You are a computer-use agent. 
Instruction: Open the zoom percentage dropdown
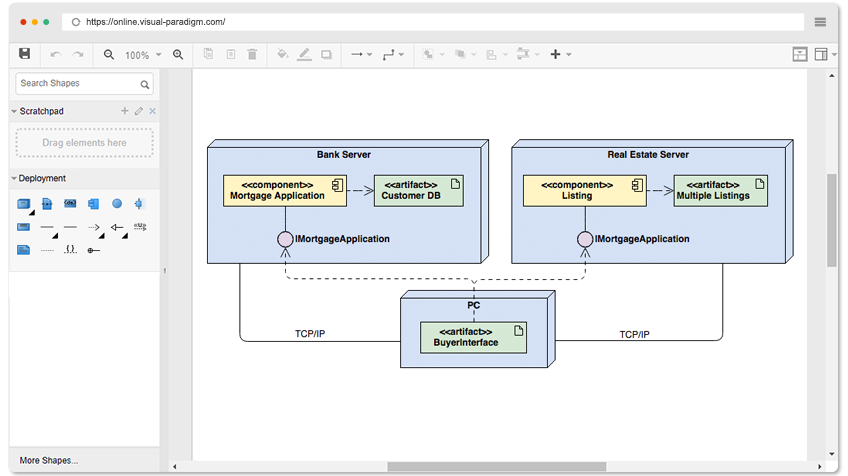click(142, 55)
